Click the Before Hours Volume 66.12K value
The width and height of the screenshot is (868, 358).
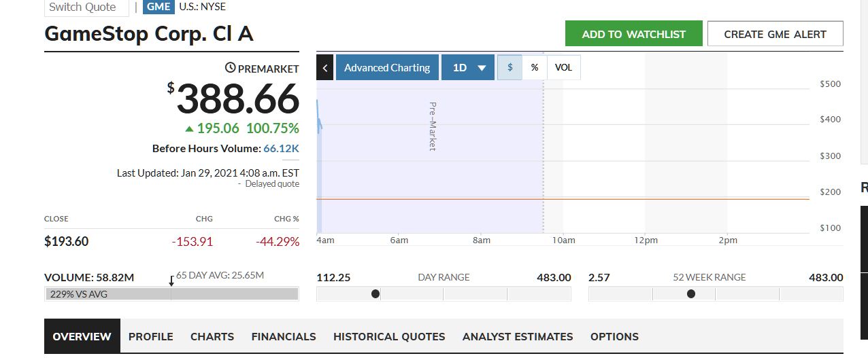(x=281, y=148)
